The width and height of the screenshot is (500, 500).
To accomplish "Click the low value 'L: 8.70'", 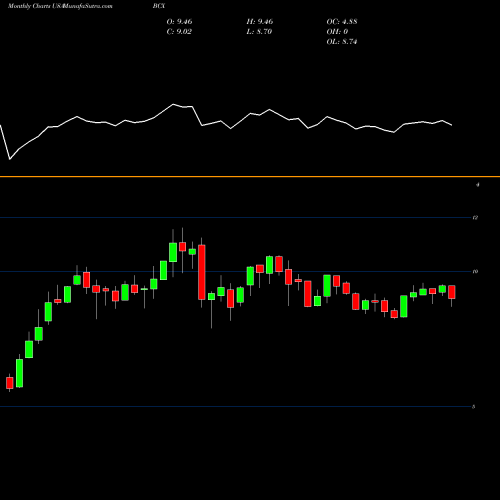I will (x=259, y=32).
